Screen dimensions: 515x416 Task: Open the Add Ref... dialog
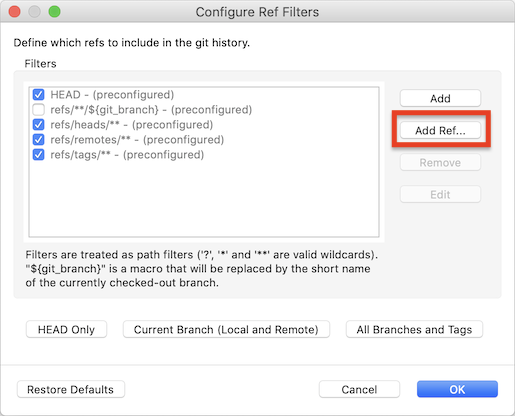coord(440,130)
